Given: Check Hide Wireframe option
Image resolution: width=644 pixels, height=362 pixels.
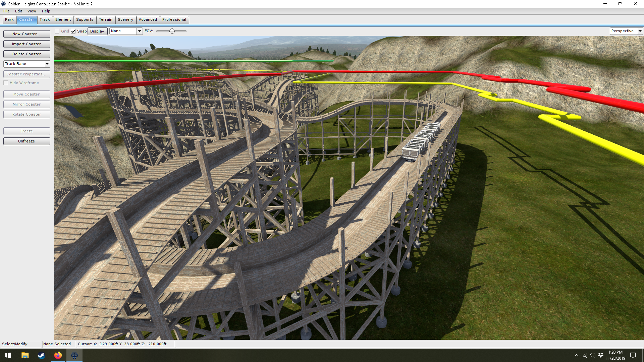Looking at the screenshot, I should coord(6,83).
